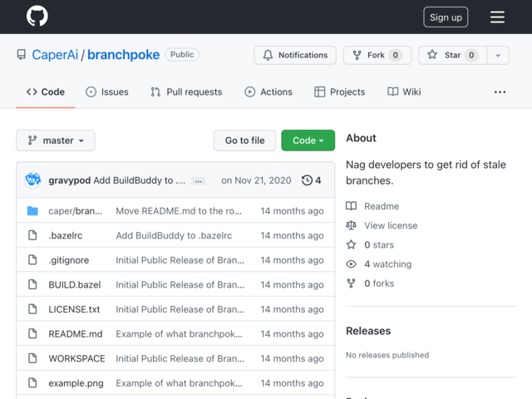This screenshot has width=532, height=399.
Task: Click the file icon next to WORKSPACE
Action: click(32, 358)
